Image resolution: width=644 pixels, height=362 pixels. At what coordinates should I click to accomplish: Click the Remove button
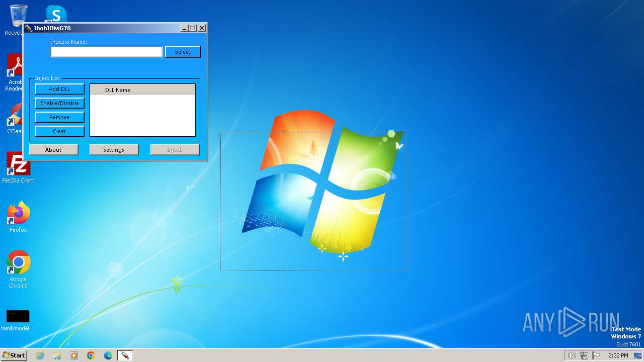[x=59, y=117]
